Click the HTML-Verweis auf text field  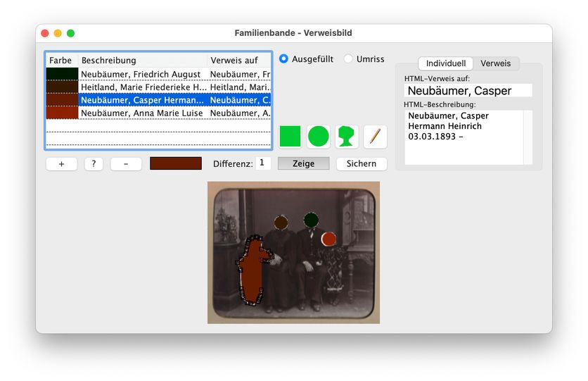click(x=468, y=91)
